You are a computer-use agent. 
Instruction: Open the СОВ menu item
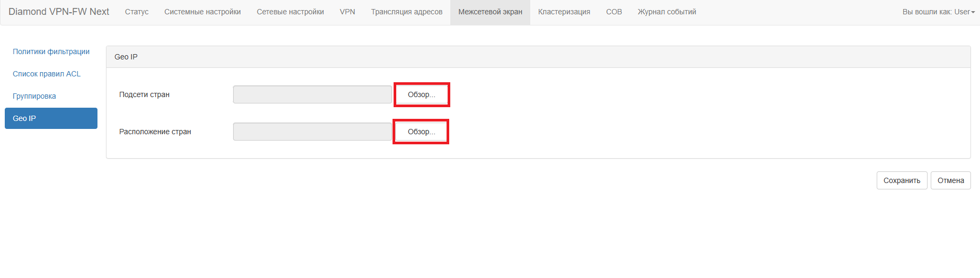tap(614, 12)
